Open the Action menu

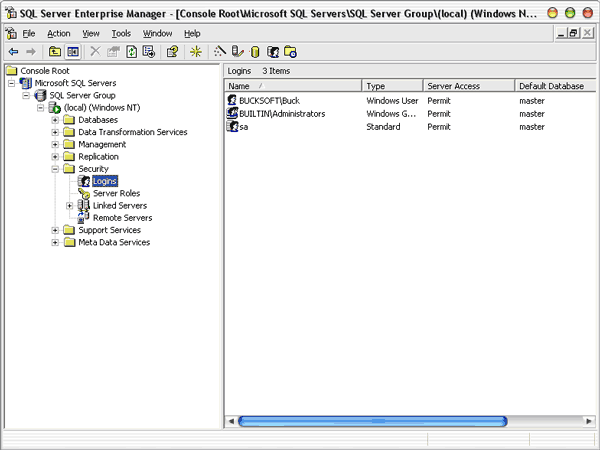click(59, 34)
